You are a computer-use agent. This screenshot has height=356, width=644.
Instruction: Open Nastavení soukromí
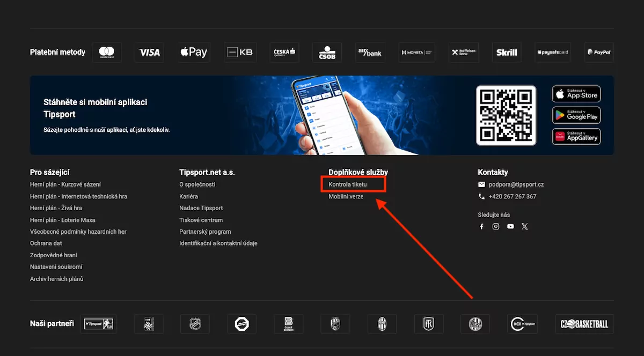pyautogui.click(x=56, y=266)
